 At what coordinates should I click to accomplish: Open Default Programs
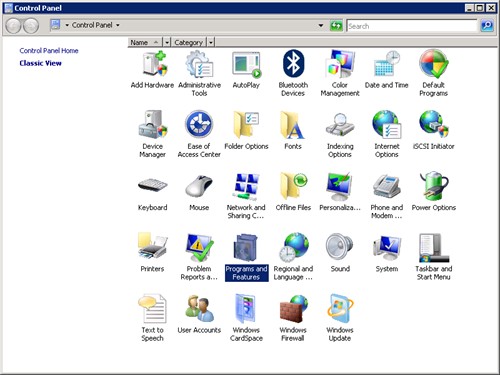pos(433,73)
